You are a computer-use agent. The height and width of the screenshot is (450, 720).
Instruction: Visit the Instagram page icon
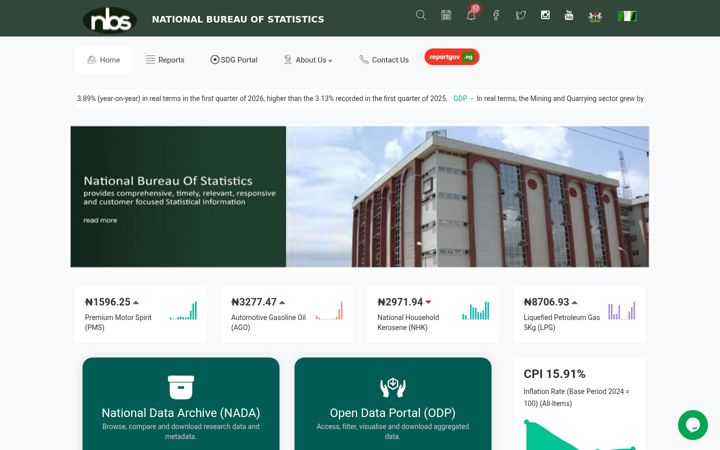point(545,15)
